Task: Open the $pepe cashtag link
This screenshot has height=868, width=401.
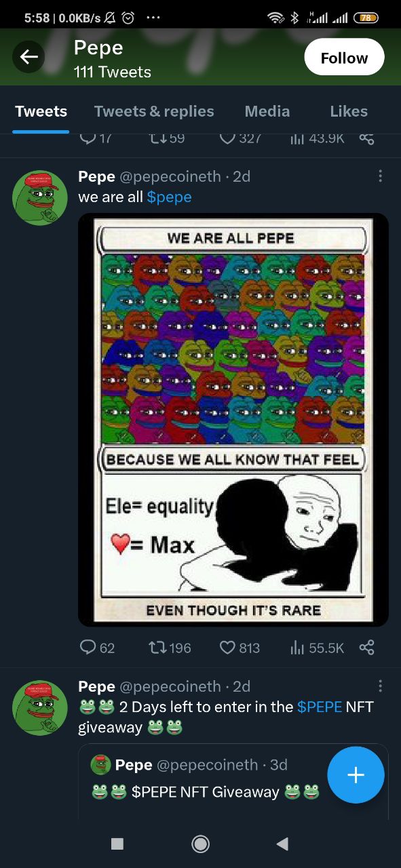Action: point(169,197)
